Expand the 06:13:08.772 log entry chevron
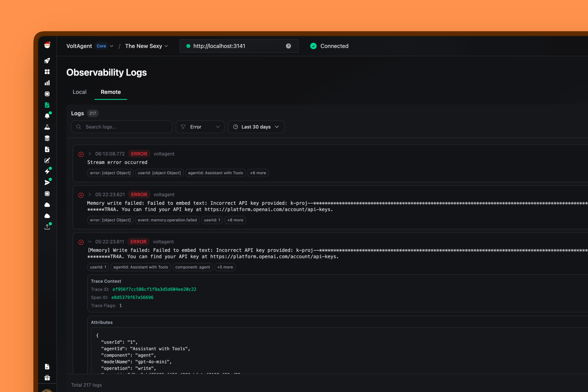The image size is (588, 392). click(x=90, y=154)
